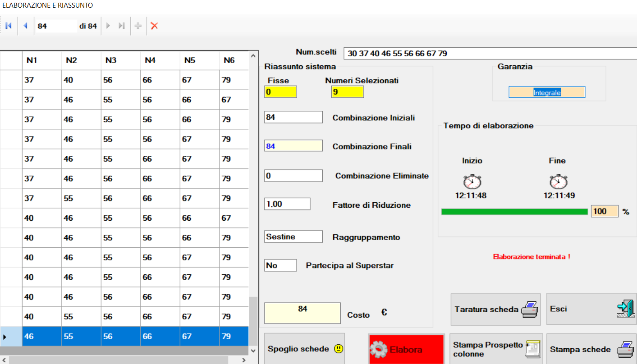Click the Partecipa al Superstar field

point(280,265)
